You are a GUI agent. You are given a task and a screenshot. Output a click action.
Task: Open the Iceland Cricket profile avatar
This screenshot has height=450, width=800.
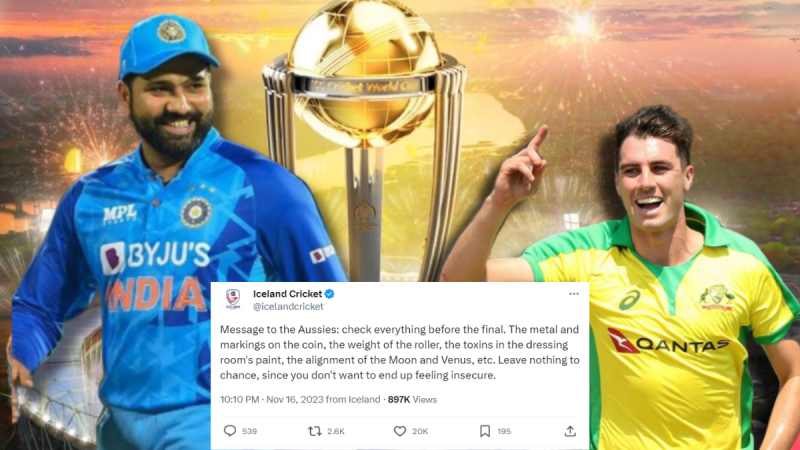coord(233,299)
